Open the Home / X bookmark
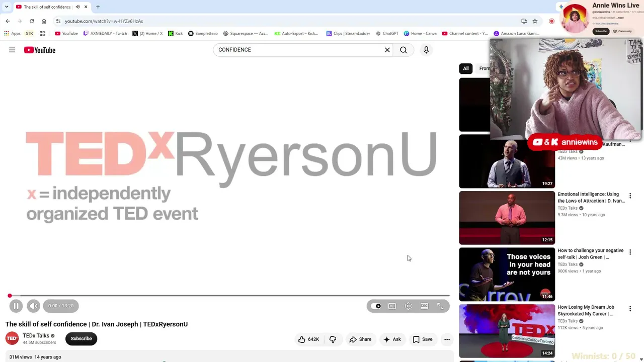This screenshot has height=362, width=644. pos(147,34)
